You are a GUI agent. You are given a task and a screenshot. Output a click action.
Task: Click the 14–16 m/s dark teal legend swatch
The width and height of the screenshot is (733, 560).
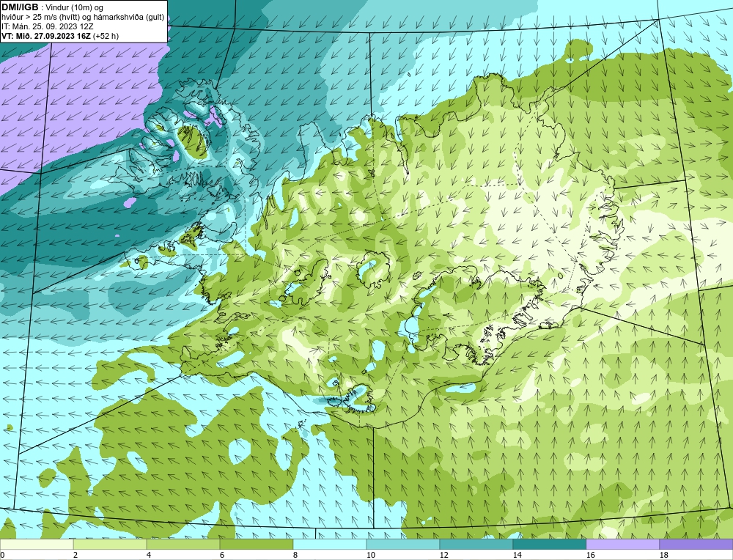click(x=550, y=544)
